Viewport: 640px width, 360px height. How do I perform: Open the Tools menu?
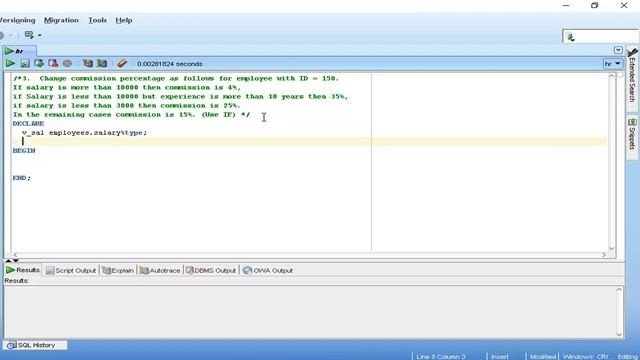click(98, 20)
